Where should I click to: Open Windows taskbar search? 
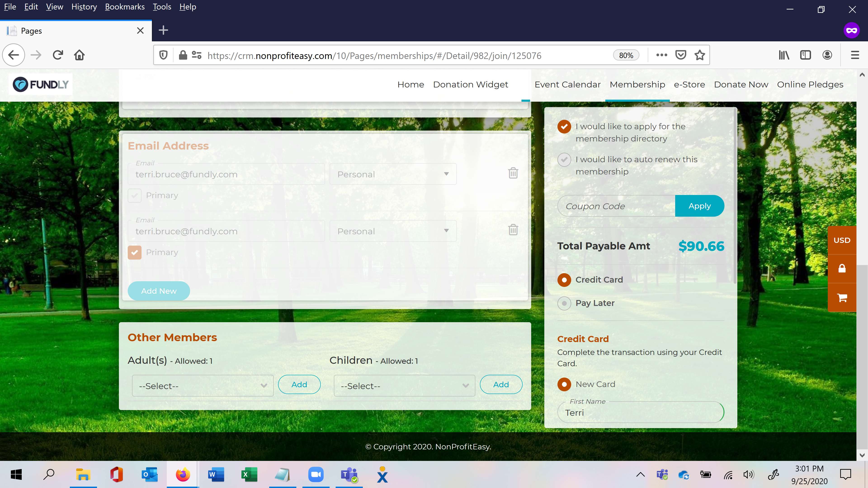coord(49,474)
